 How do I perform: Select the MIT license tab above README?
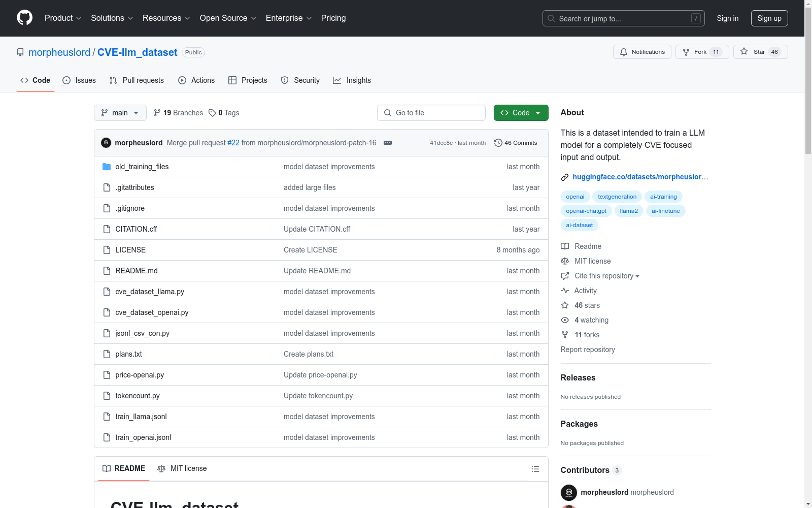[x=182, y=468]
